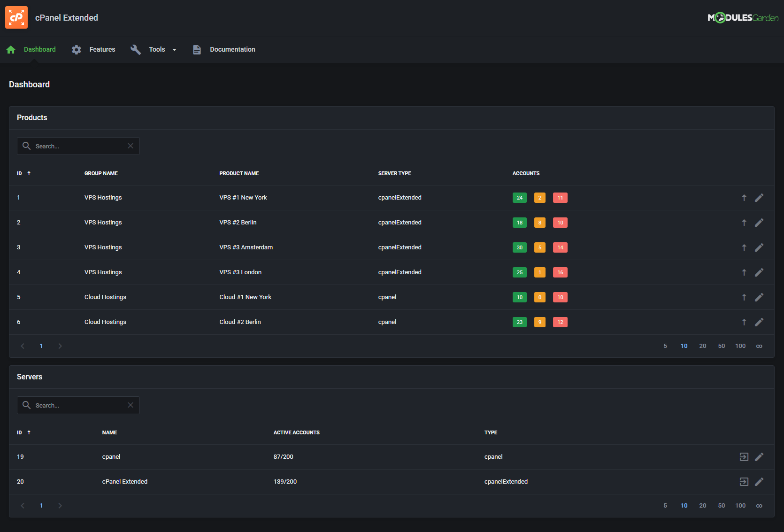Edit Cloud #2 Berlin product

pos(759,322)
